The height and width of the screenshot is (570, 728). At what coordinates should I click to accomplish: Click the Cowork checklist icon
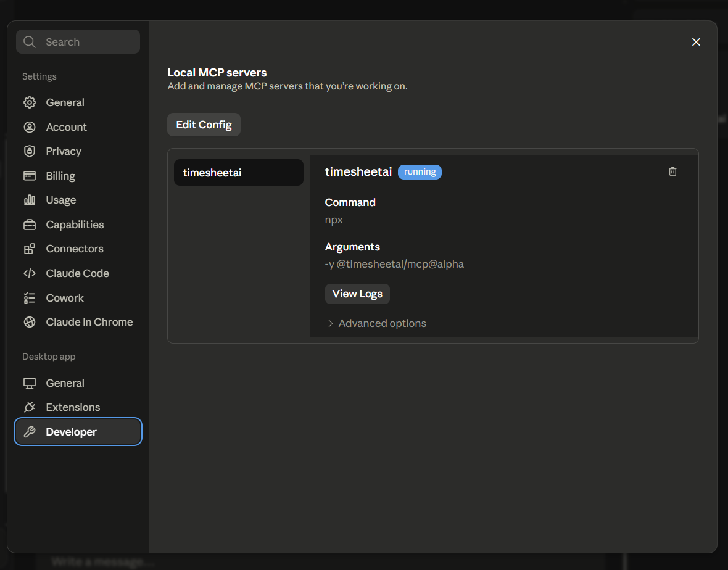pos(30,298)
